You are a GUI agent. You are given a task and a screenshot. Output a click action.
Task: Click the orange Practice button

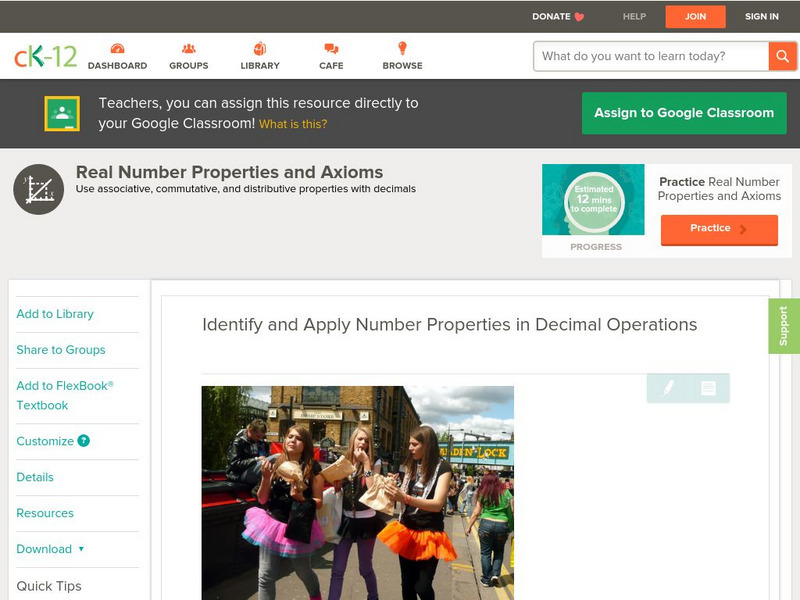pyautogui.click(x=719, y=230)
